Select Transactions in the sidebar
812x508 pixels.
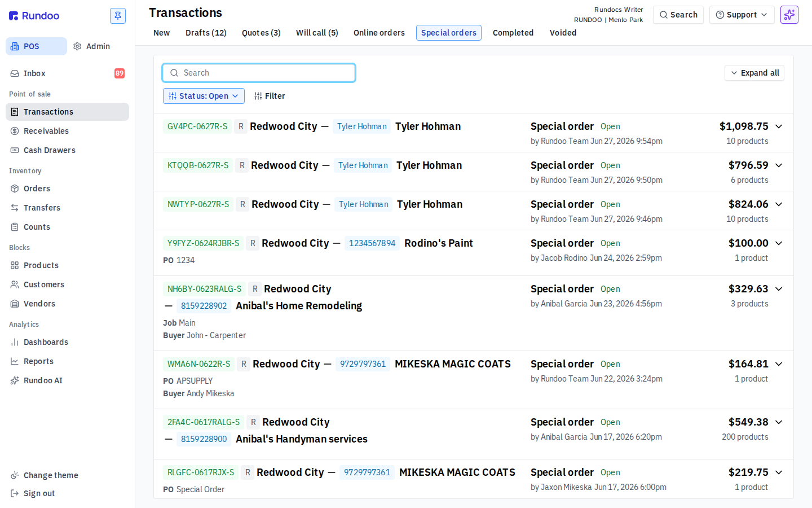(x=67, y=112)
